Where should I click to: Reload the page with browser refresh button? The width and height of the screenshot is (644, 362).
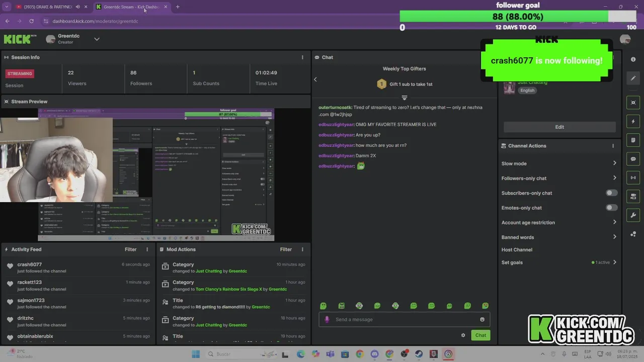(32, 21)
